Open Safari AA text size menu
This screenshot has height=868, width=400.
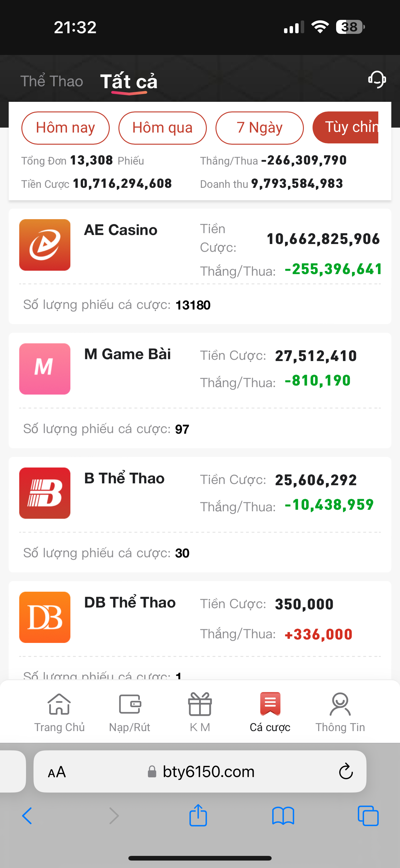pyautogui.click(x=57, y=772)
